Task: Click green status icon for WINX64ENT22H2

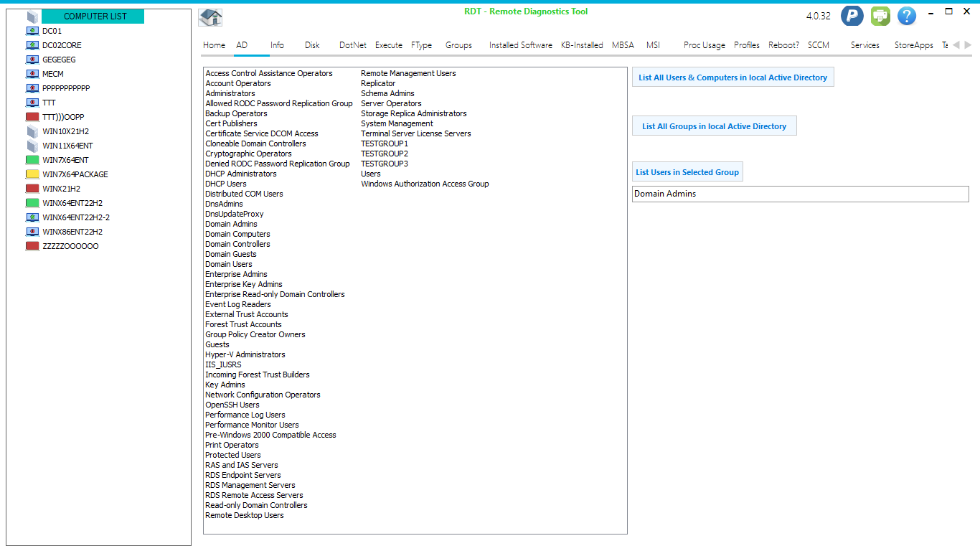Action: pyautogui.click(x=32, y=203)
